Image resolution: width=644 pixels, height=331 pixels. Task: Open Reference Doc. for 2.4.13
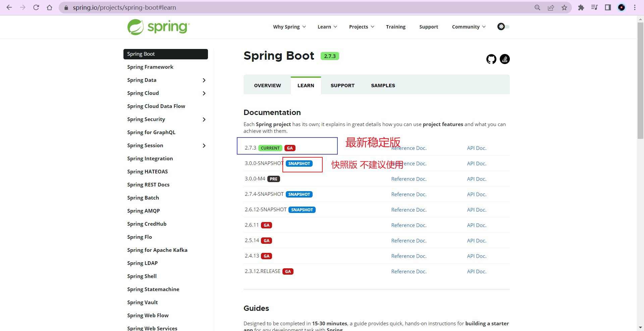click(x=409, y=256)
